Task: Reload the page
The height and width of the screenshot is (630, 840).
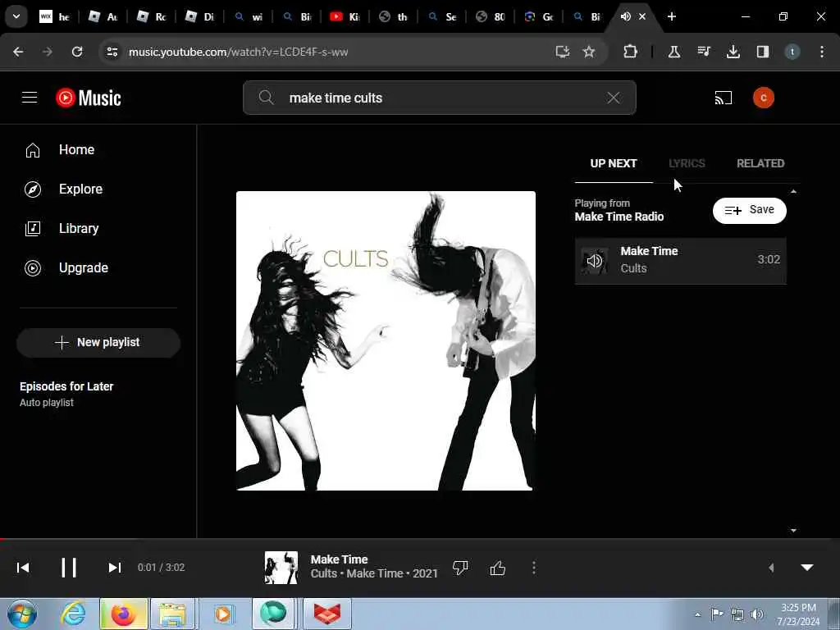Action: pos(77,52)
